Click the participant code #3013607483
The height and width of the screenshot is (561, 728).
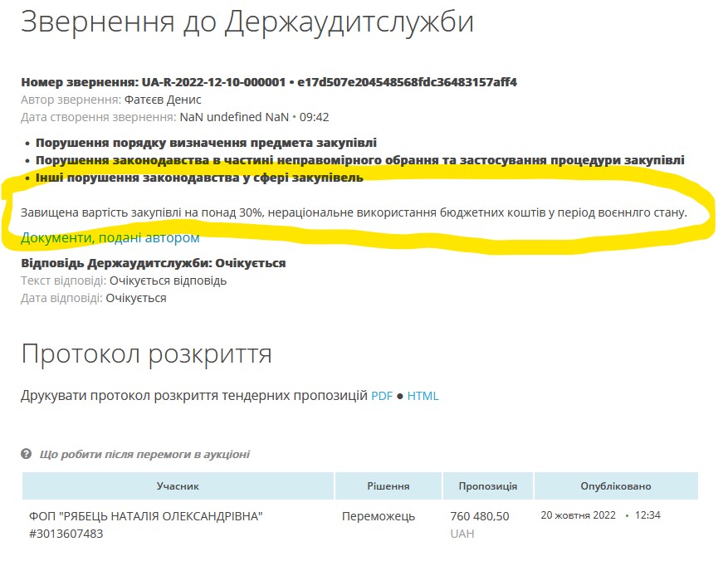(66, 534)
